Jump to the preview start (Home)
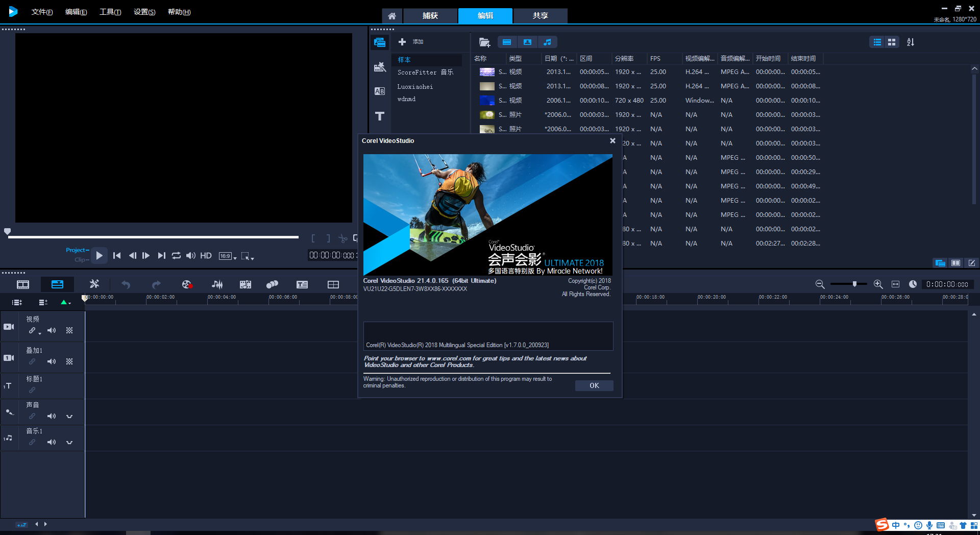 [x=117, y=256]
